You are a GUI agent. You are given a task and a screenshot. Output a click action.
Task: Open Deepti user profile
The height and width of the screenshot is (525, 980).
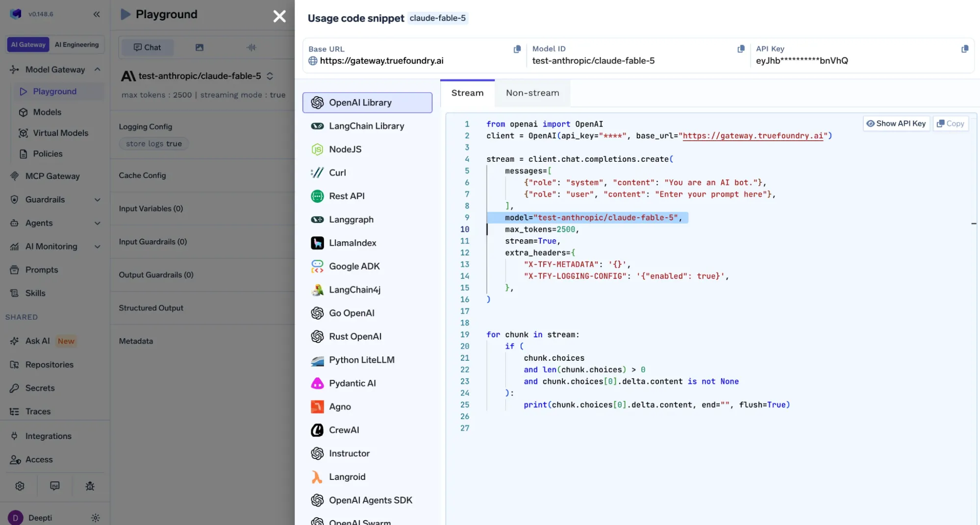click(30, 518)
